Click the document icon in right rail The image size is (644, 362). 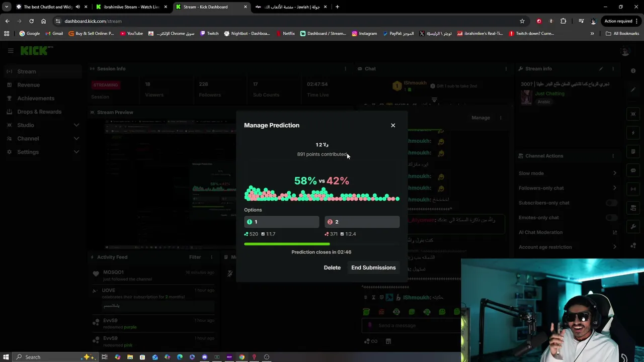pos(633,151)
